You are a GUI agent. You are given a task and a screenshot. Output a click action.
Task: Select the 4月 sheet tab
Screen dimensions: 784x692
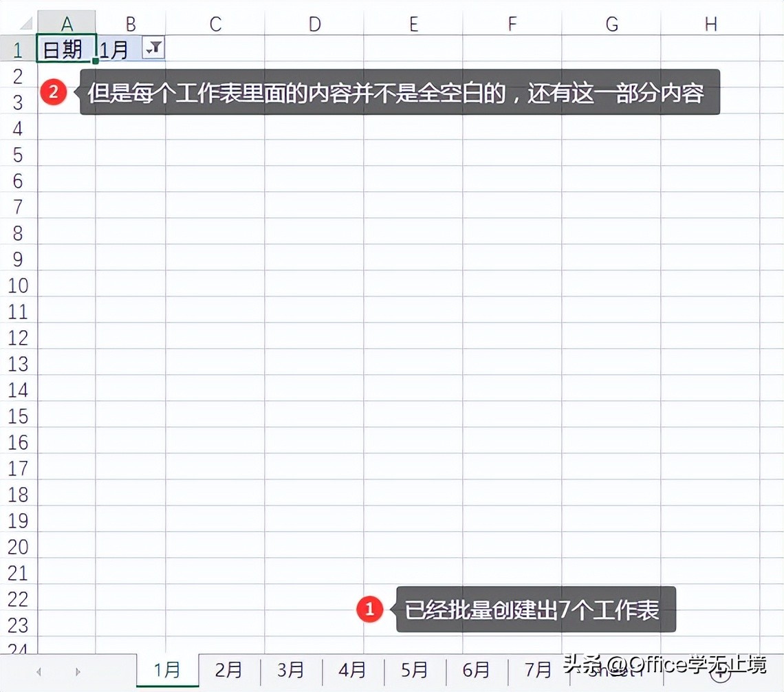tap(353, 670)
